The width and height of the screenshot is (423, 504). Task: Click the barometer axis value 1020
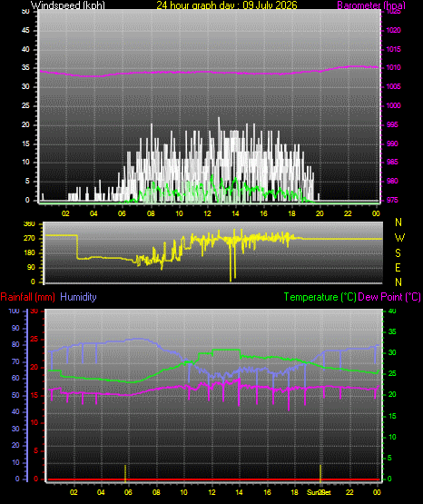click(x=393, y=30)
